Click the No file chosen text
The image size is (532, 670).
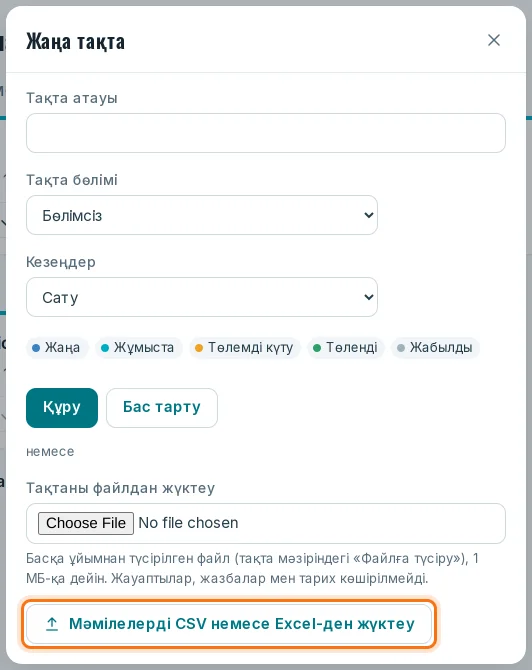[x=188, y=523]
